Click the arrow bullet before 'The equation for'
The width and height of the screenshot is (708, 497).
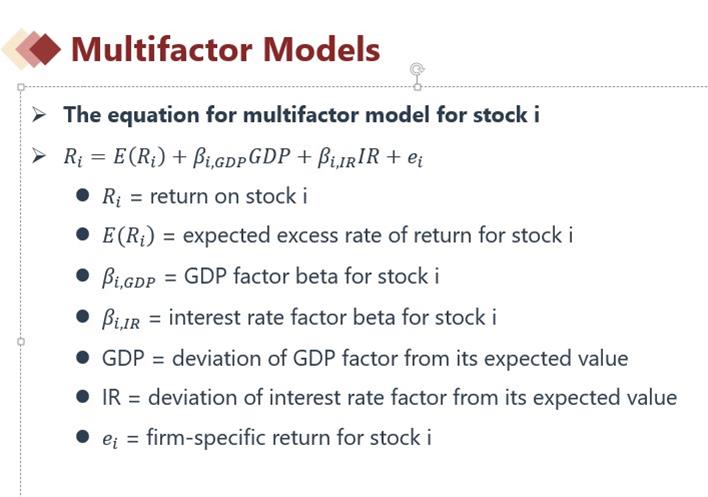point(39,115)
